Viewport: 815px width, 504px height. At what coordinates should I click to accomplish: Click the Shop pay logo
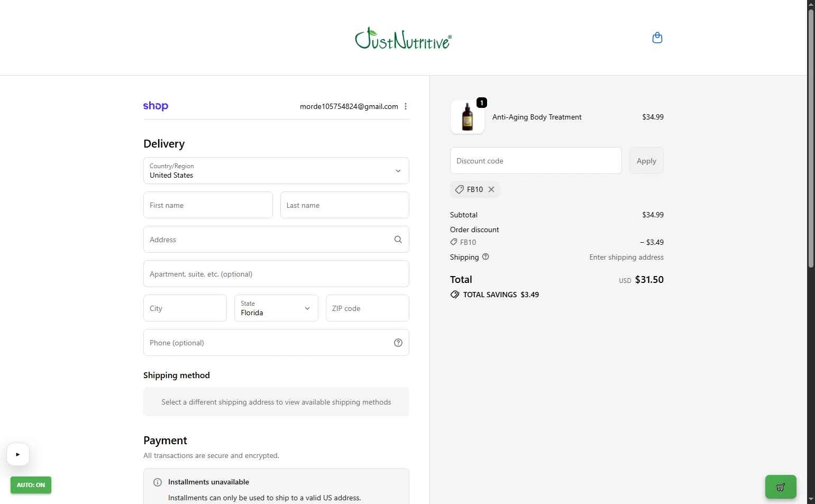coord(155,106)
